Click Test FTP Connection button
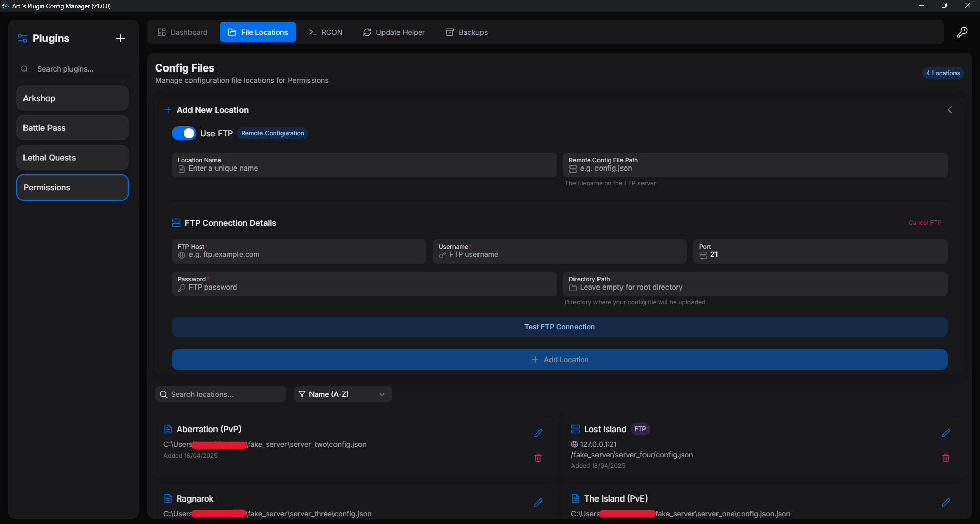 point(560,327)
